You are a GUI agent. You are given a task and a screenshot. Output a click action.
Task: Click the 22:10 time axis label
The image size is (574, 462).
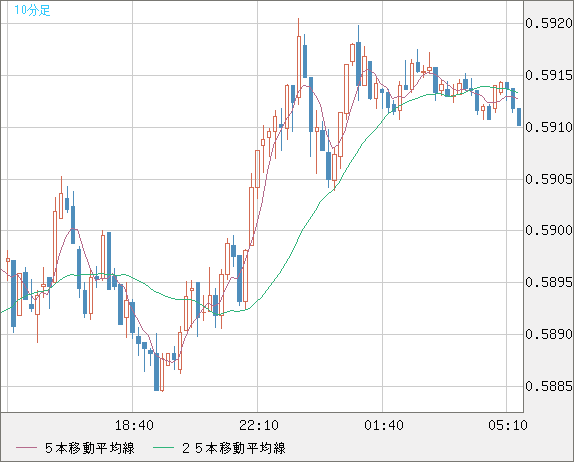259,425
